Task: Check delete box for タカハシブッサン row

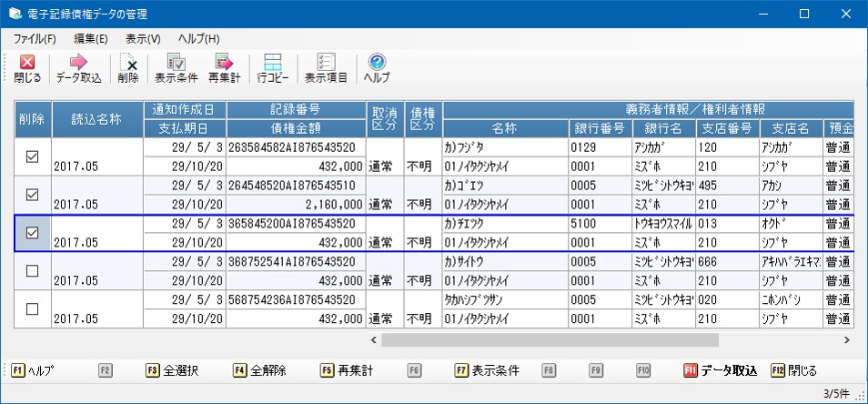Action: 33,309
